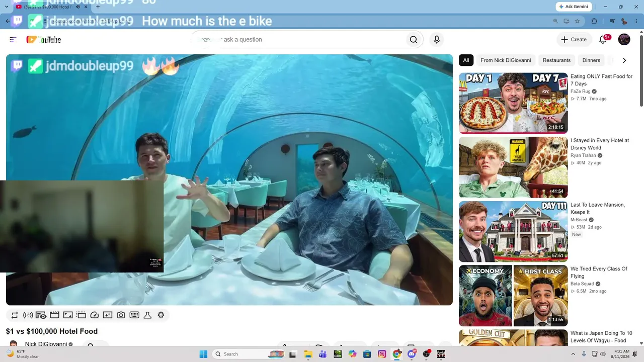
Task: Click the dotted-top window icon
Action: [x=81, y=315]
